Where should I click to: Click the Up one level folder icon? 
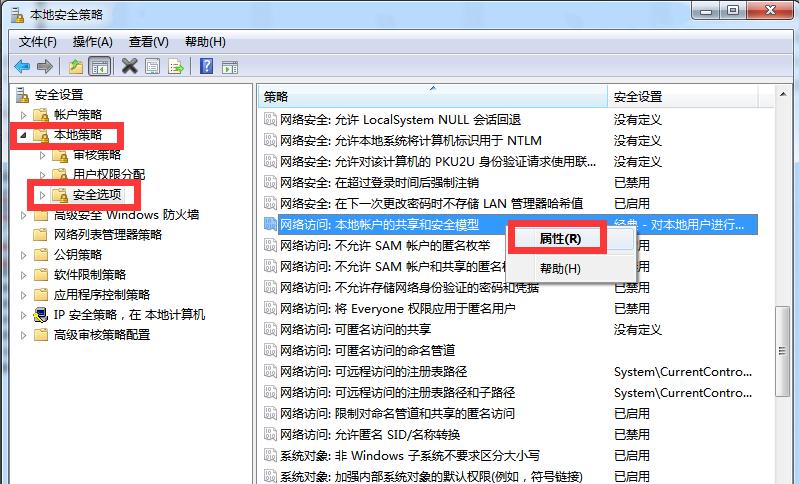(x=76, y=66)
